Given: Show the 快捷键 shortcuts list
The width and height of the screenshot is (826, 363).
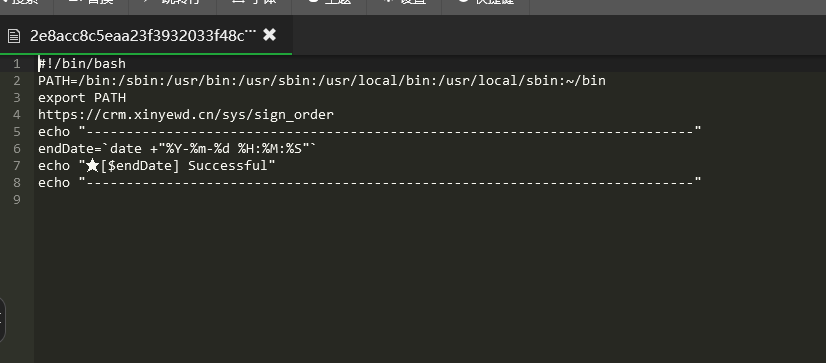Looking at the screenshot, I should point(486,3).
